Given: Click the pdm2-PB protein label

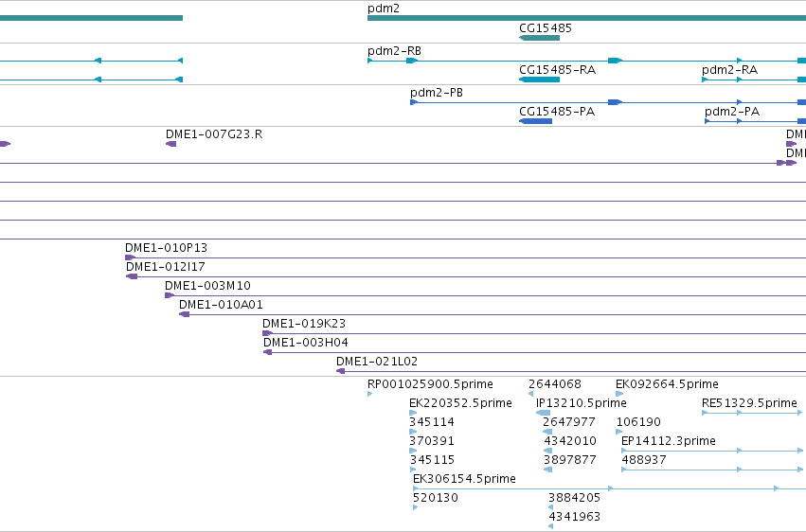Looking at the screenshot, I should click(437, 93).
